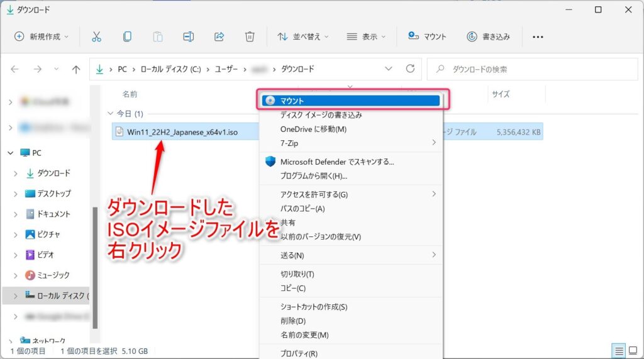This screenshot has height=359, width=644.
Task: Select the Win11_22H2_Japanese_x64v1.iso file
Action: click(182, 132)
